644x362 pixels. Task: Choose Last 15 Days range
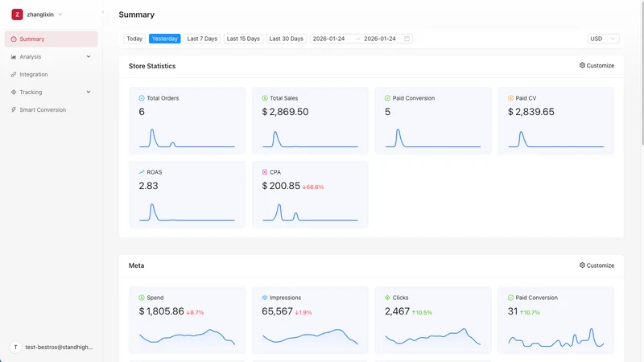[243, 39]
